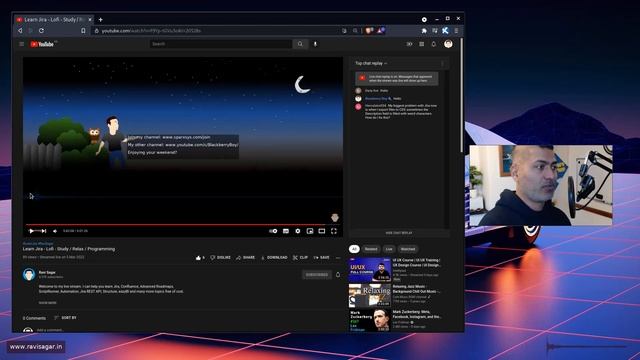640x360 pixels.
Task: Open the UI/UX Full Course video thumbnail
Action: 370,270
